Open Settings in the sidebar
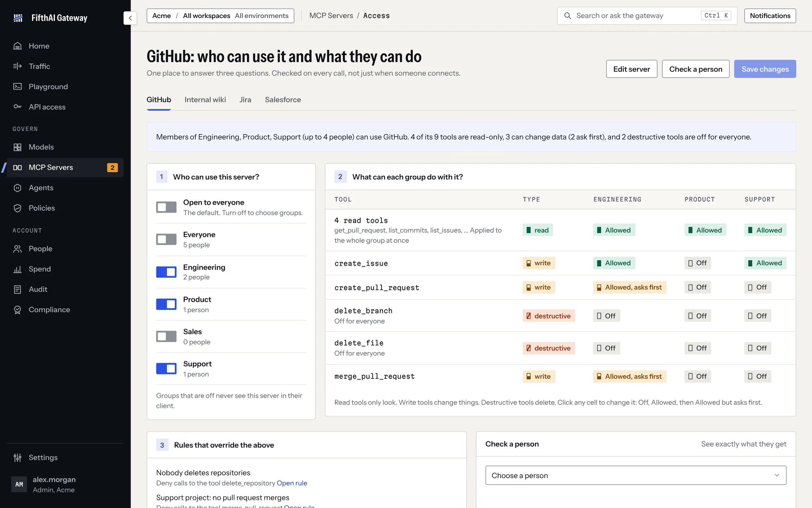The height and width of the screenshot is (508, 812). tap(65, 458)
